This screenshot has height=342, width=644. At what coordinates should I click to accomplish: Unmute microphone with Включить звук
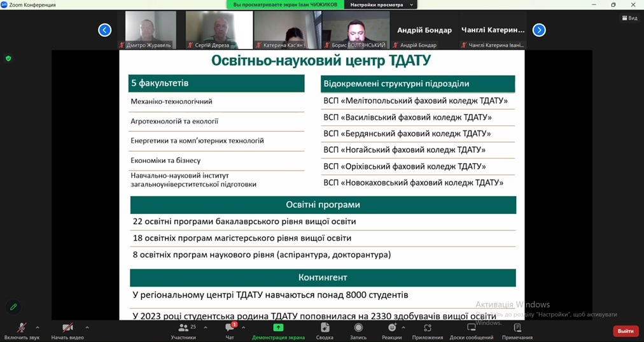click(x=22, y=331)
